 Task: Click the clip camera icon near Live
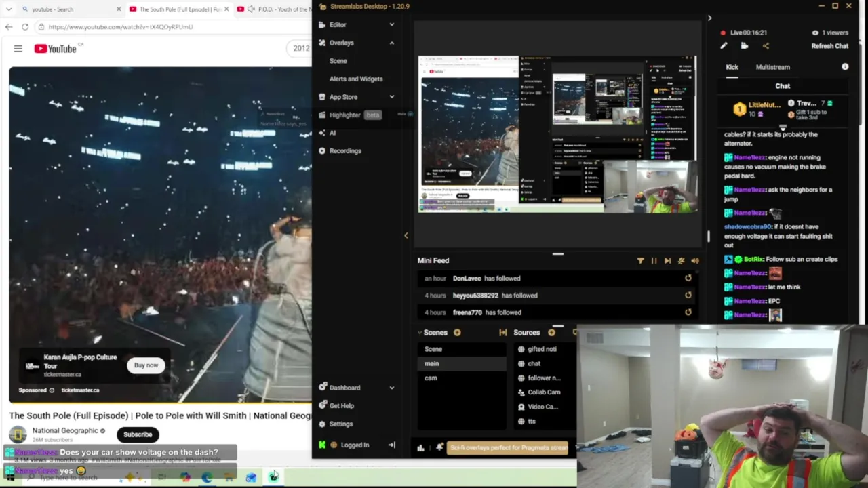point(745,46)
